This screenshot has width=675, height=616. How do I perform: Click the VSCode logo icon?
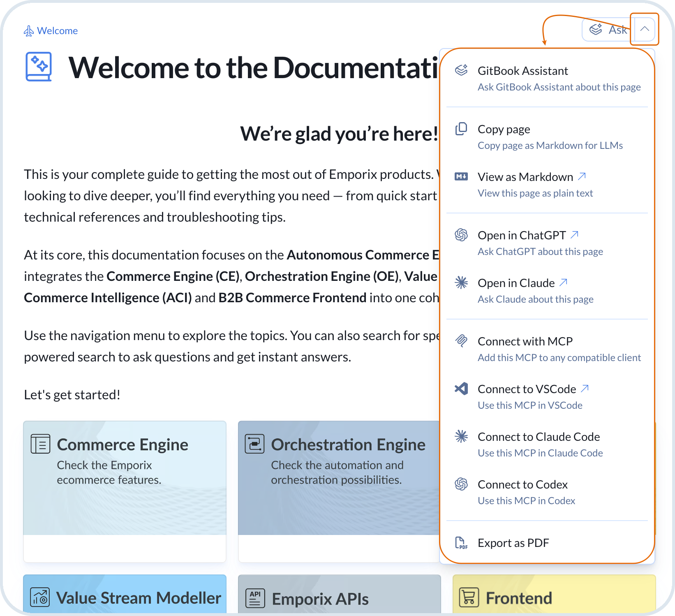[461, 389]
